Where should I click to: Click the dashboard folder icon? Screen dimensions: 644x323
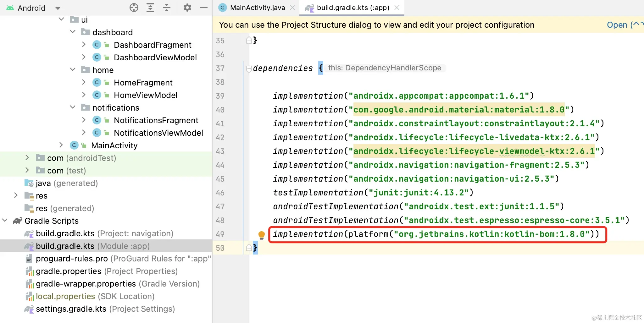[x=85, y=32]
